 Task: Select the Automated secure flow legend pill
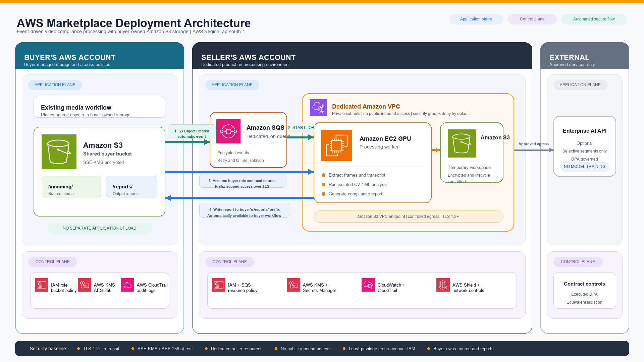(x=594, y=19)
